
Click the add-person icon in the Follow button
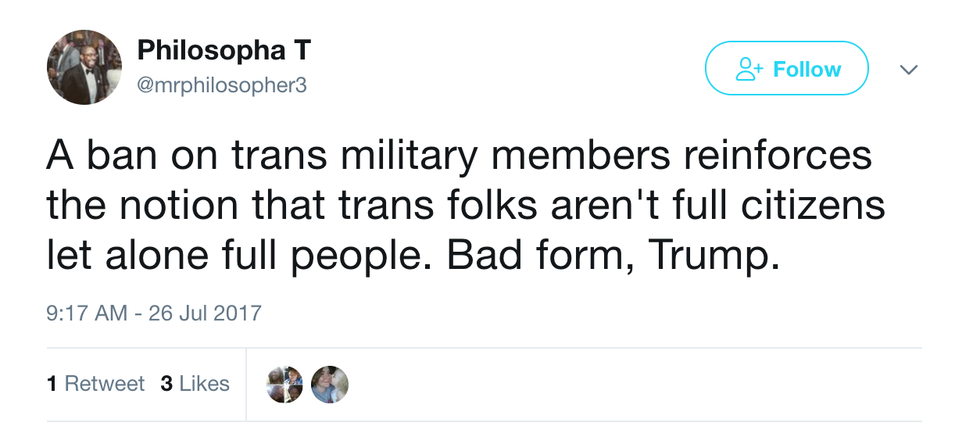[x=749, y=69]
